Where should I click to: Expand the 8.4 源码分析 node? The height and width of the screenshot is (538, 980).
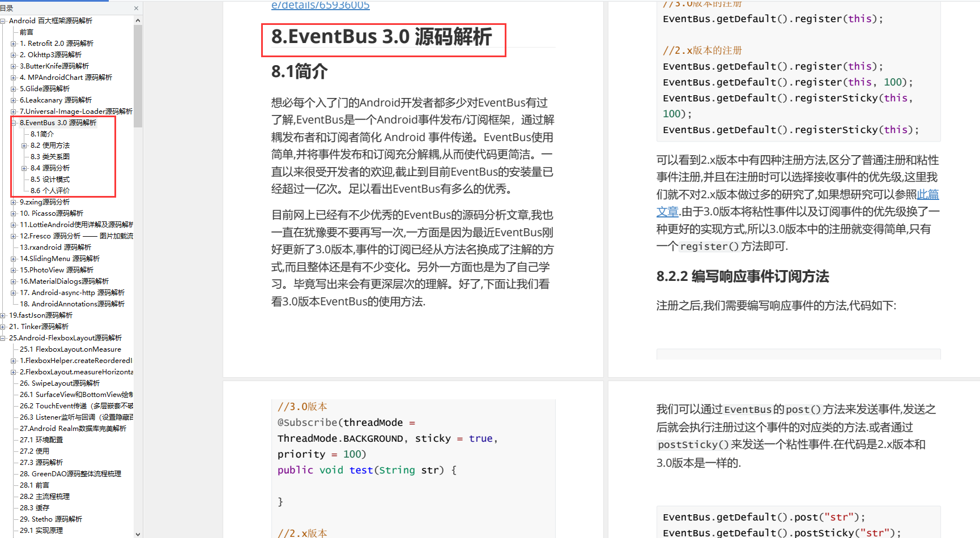coord(24,168)
